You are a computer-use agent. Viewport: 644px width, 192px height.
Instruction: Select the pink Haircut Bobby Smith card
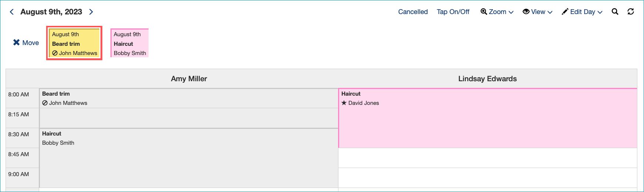[130, 43]
